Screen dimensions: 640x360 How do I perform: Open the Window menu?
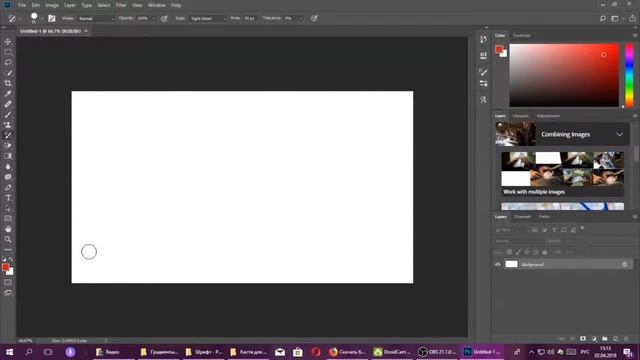tap(156, 5)
